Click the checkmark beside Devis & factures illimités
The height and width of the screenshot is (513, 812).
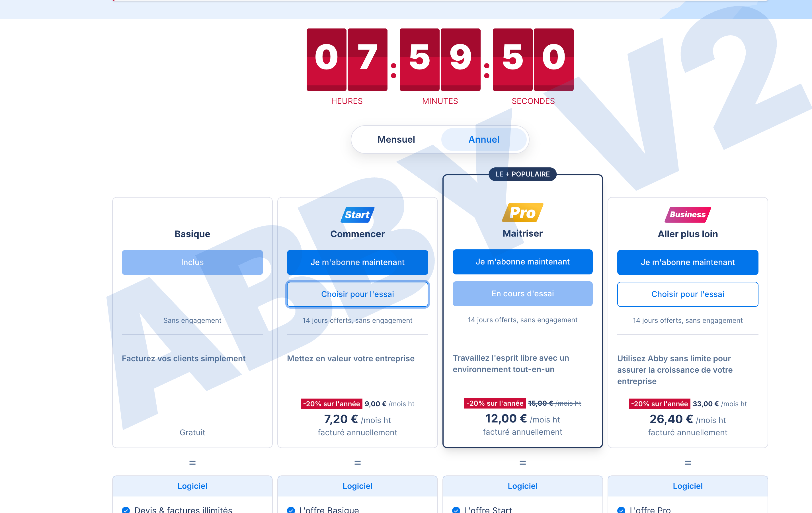click(126, 509)
